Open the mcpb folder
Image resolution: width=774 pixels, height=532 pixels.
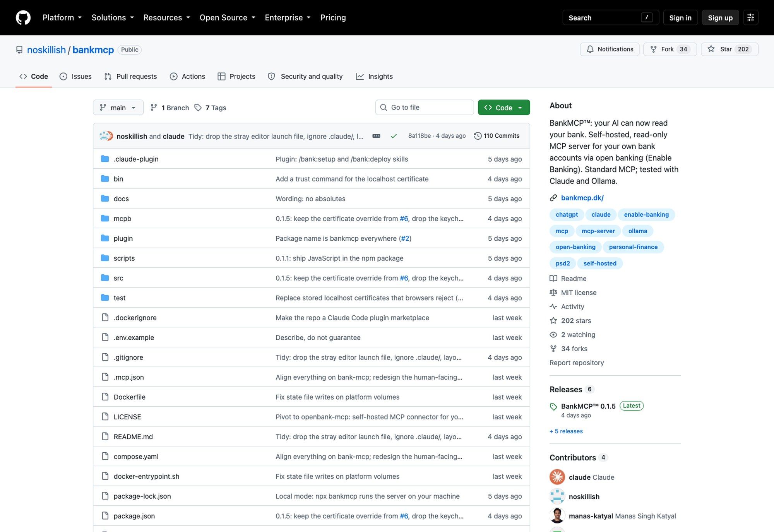(122, 219)
